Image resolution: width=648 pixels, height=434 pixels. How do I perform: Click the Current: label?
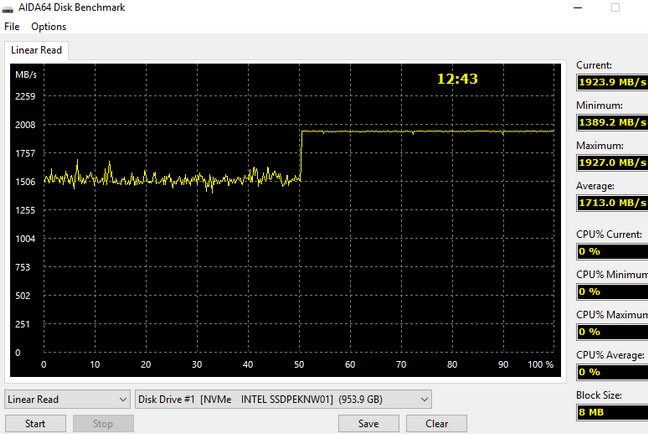click(594, 65)
